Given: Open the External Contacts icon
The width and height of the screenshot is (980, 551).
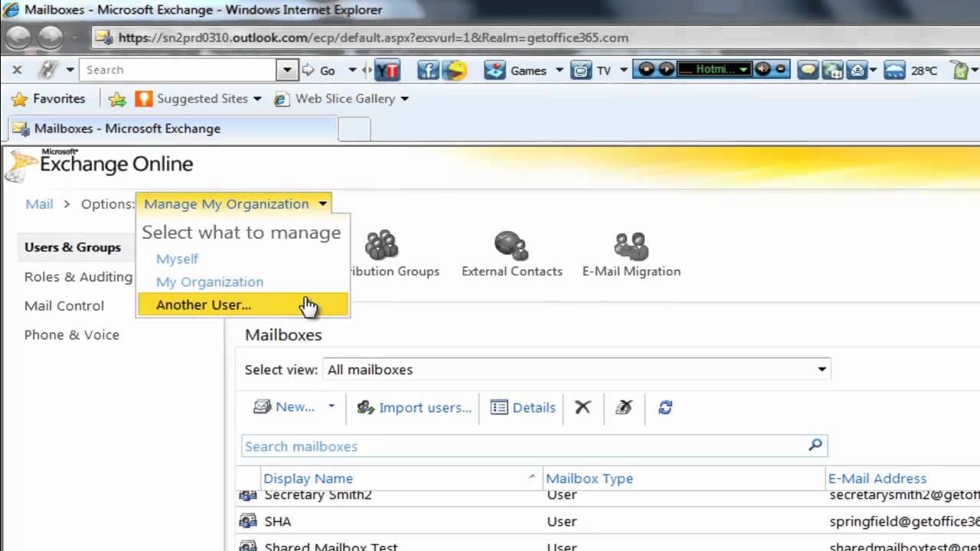Looking at the screenshot, I should point(511,245).
